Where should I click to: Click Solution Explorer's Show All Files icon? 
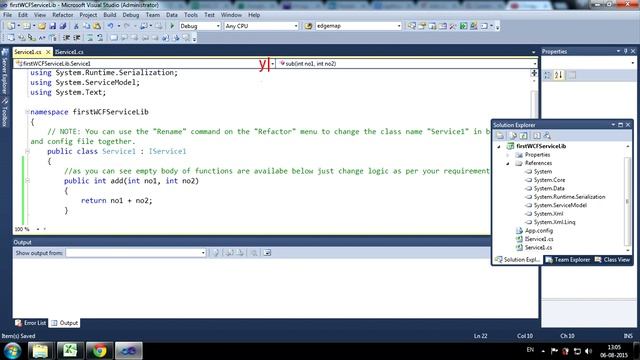click(x=513, y=136)
